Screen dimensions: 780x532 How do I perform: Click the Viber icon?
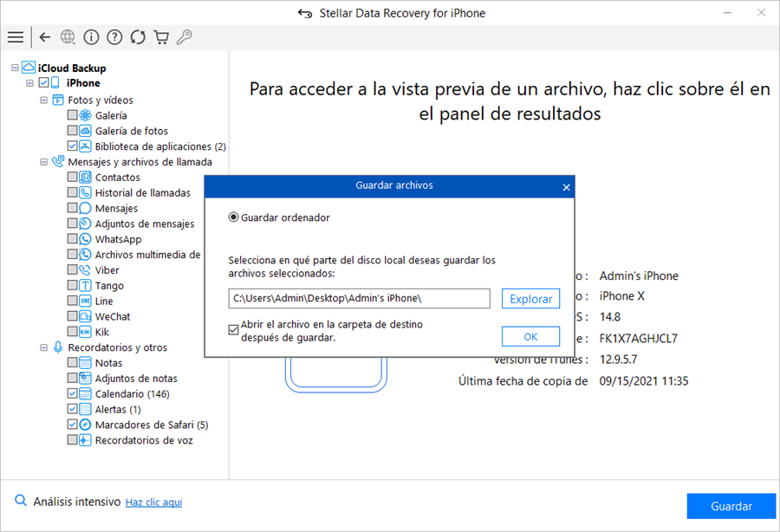(x=86, y=270)
